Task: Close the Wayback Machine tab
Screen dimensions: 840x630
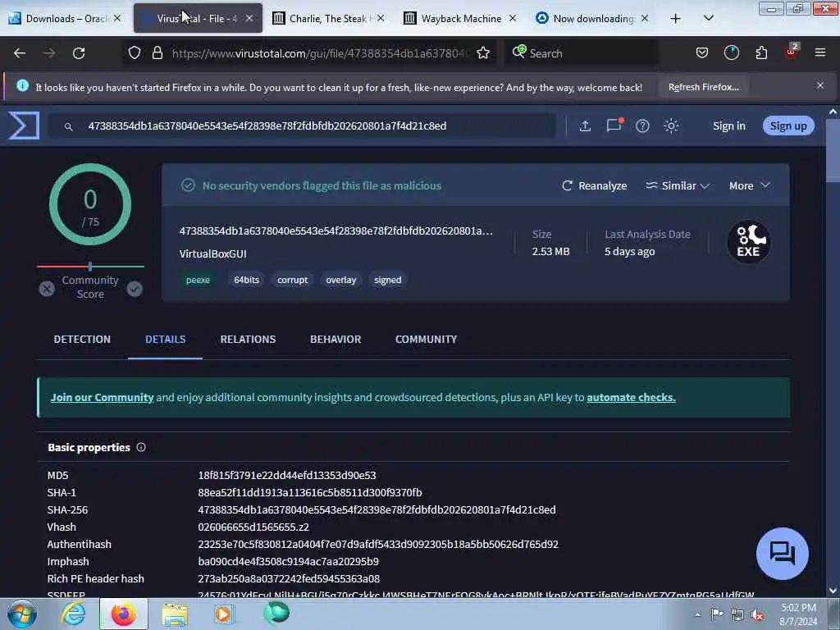Action: [513, 18]
